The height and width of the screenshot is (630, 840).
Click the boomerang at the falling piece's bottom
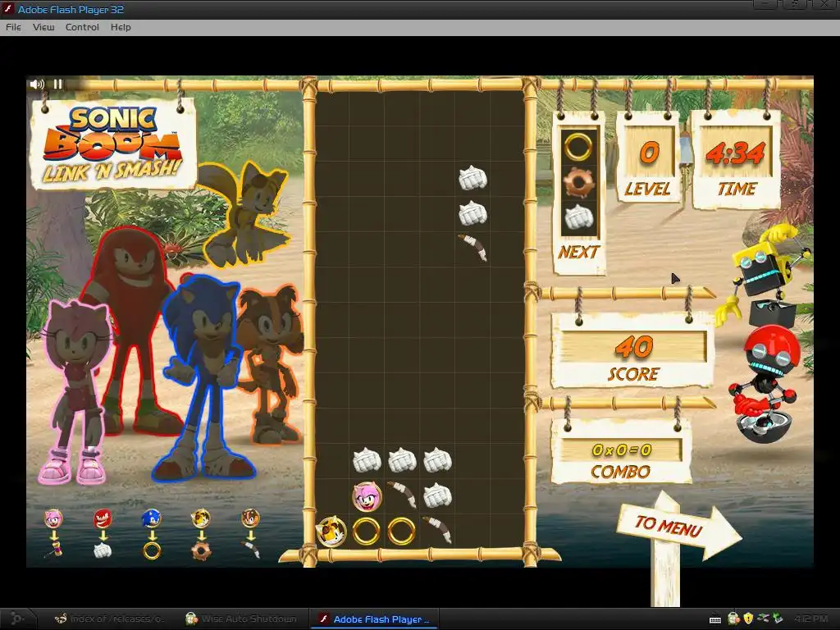pyautogui.click(x=472, y=247)
